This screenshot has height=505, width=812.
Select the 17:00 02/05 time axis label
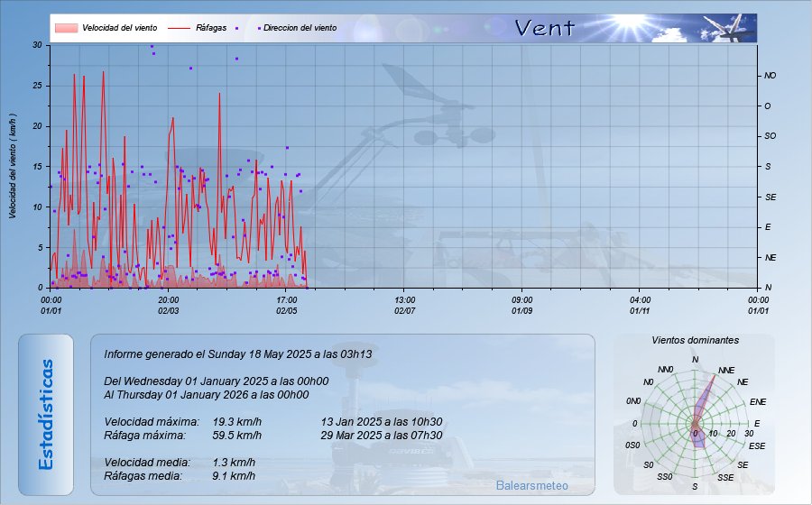click(x=286, y=306)
